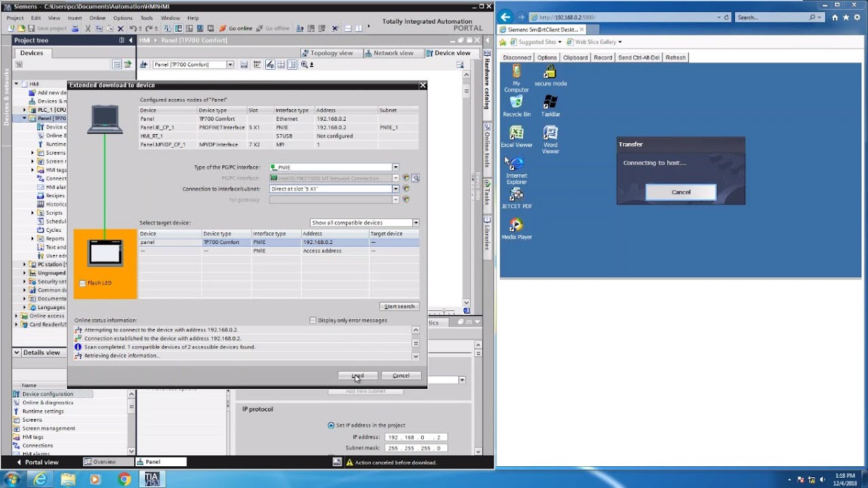This screenshot has width=868, height=488.
Task: Click TIA Portal icon in taskbar
Action: [x=151, y=479]
